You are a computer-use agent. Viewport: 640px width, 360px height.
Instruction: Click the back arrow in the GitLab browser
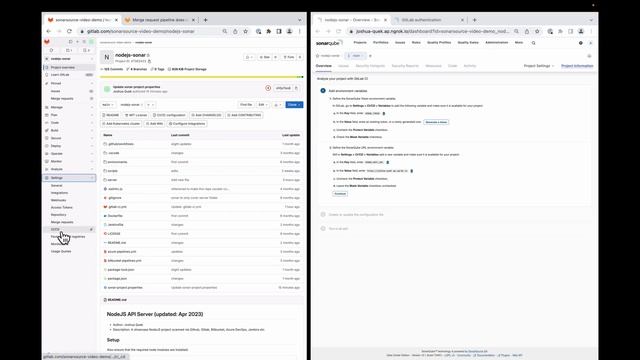[x=49, y=31]
